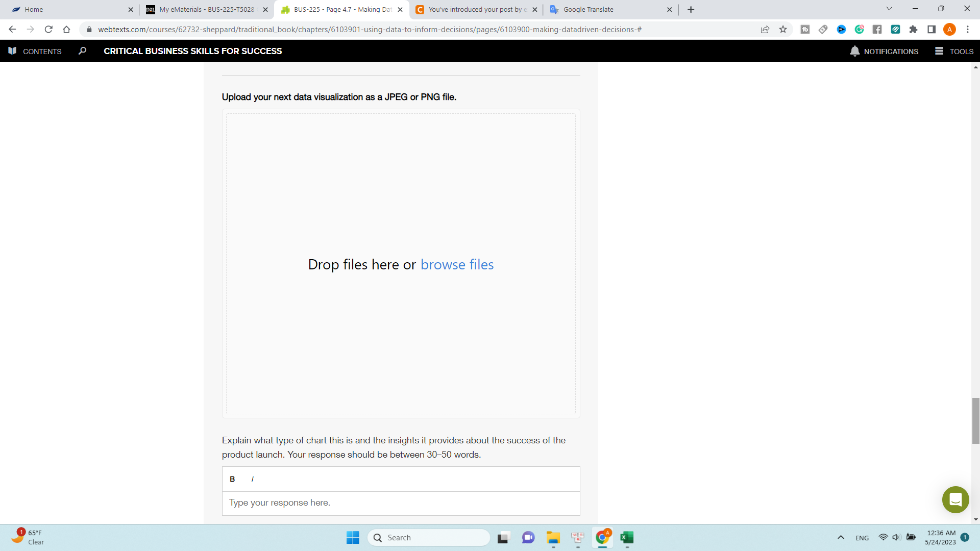Toggle the BUS-225 eMaterials tab
The image size is (980, 551).
click(x=207, y=9)
